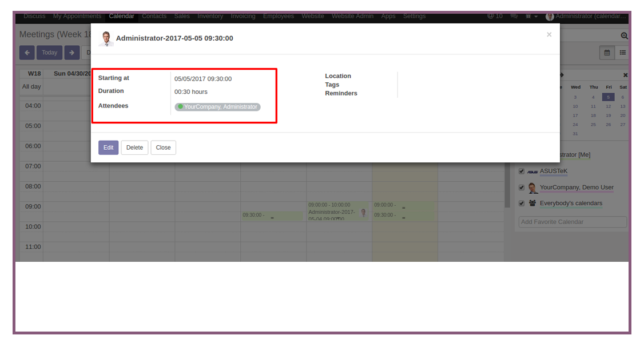This screenshot has width=644, height=347.
Task: Open the Sales menu
Action: [182, 16]
